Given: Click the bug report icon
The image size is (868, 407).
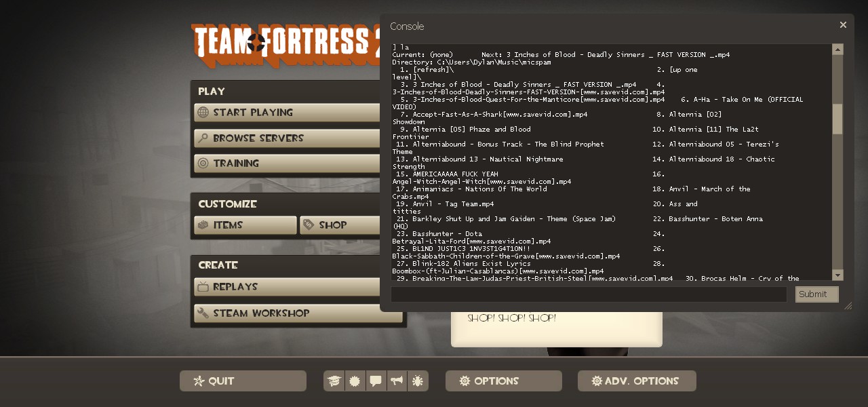Looking at the screenshot, I should 418,381.
